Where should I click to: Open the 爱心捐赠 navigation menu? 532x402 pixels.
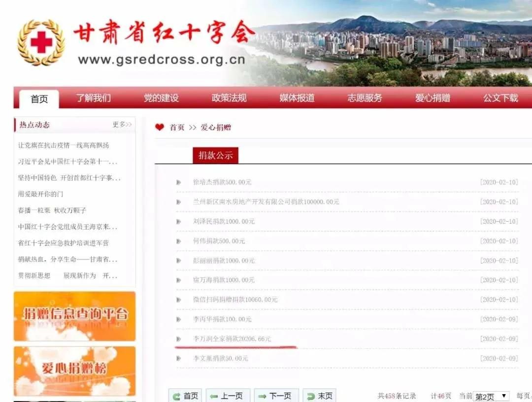432,98
